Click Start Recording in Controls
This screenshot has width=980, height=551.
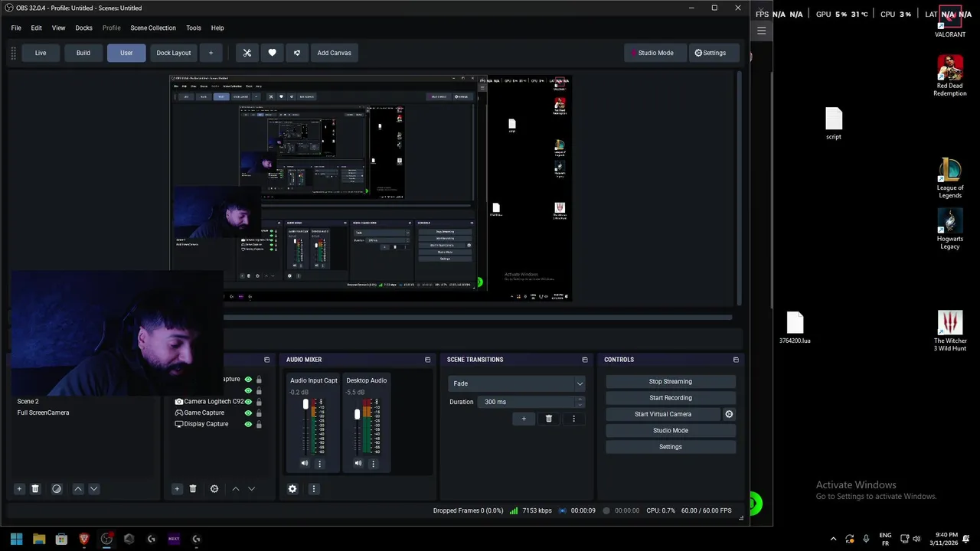tap(671, 398)
